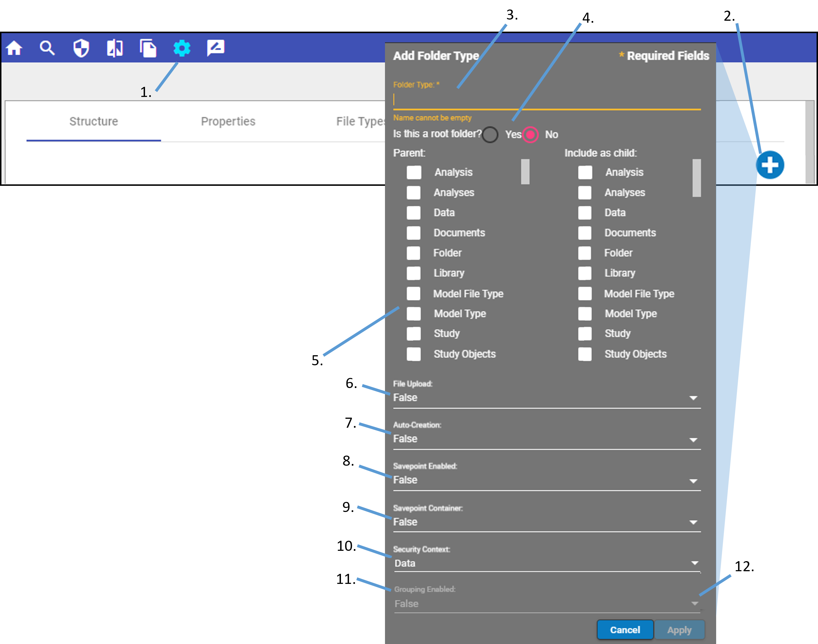
Task: Select Yes for root folder
Action: click(x=490, y=135)
